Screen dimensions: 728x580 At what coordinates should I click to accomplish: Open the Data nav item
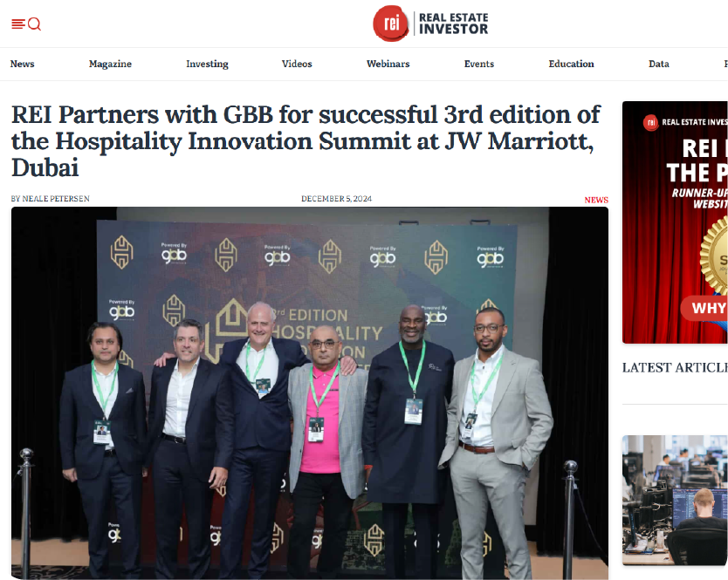(x=658, y=64)
